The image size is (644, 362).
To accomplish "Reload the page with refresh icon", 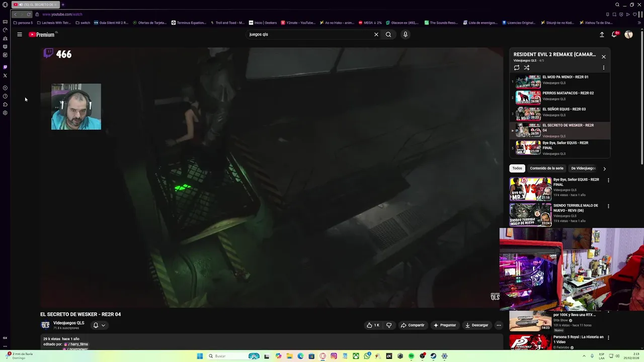I will (29, 14).
